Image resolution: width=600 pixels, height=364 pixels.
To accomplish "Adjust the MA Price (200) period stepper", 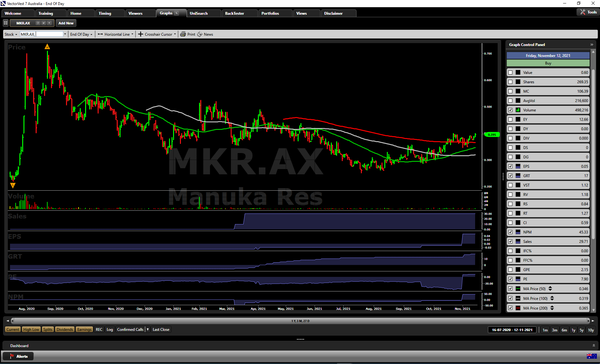I will 552,308.
